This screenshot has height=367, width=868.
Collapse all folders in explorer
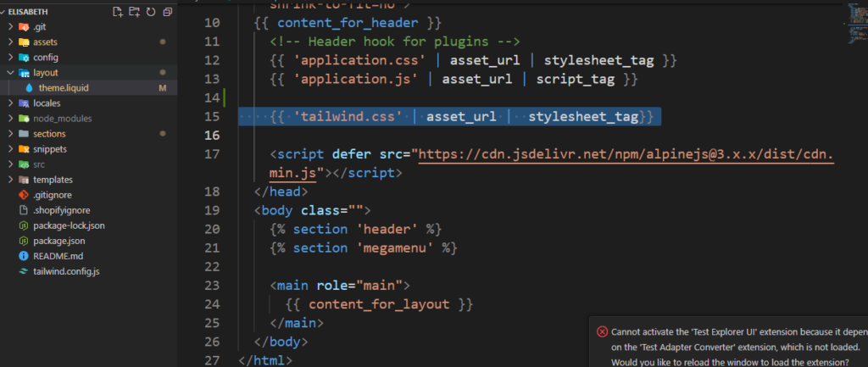coord(167,12)
